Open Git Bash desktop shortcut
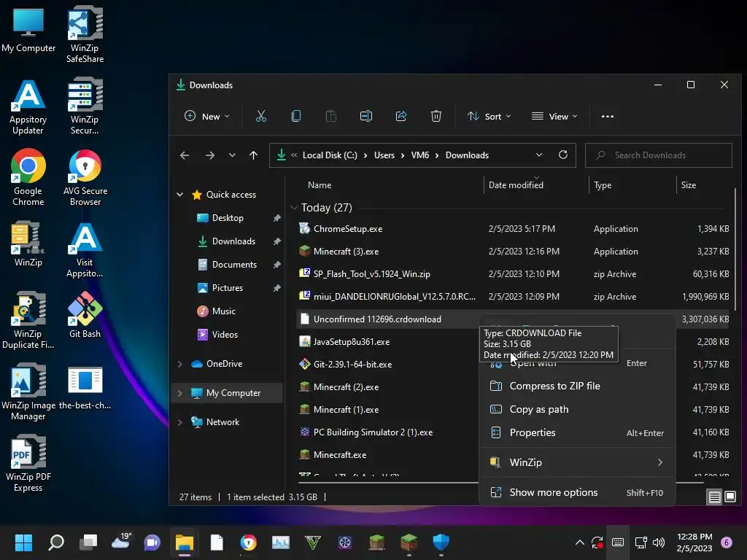This screenshot has height=560, width=747. 85,315
